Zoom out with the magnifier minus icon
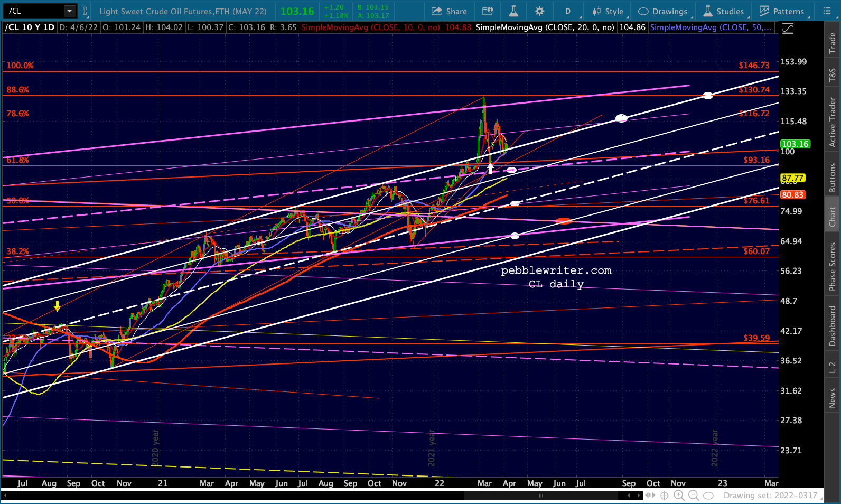 (x=694, y=496)
